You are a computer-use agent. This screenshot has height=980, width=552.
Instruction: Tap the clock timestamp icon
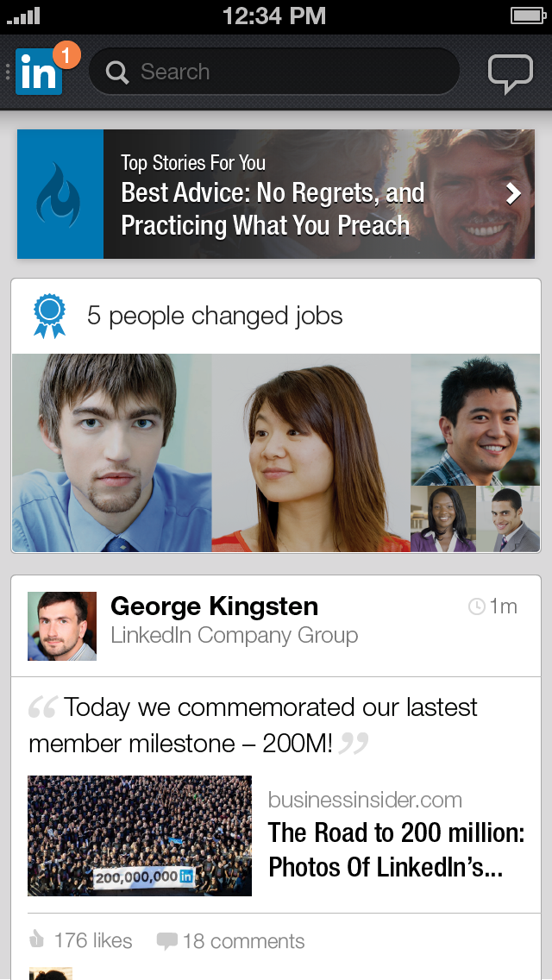click(476, 607)
